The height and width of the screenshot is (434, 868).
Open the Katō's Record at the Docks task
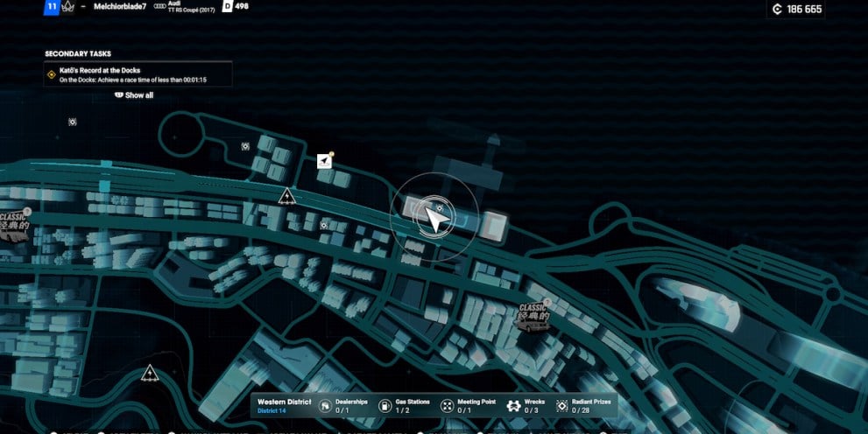coord(138,74)
